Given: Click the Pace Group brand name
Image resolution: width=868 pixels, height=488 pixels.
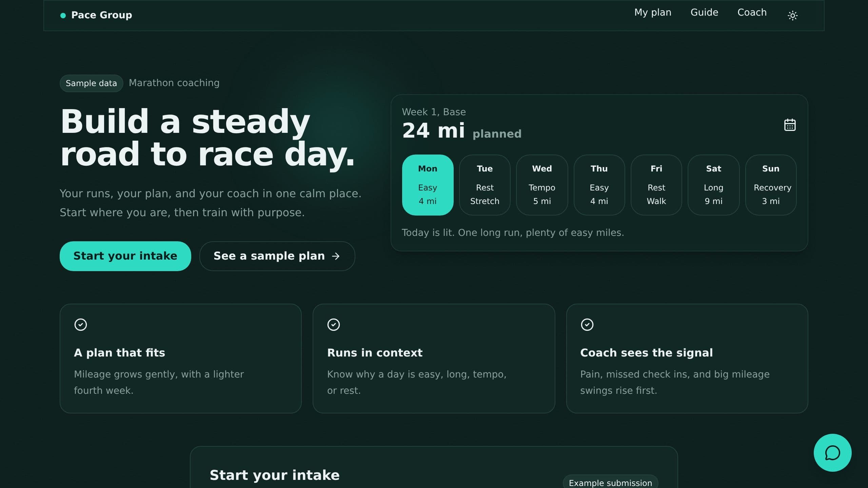Looking at the screenshot, I should click(102, 15).
